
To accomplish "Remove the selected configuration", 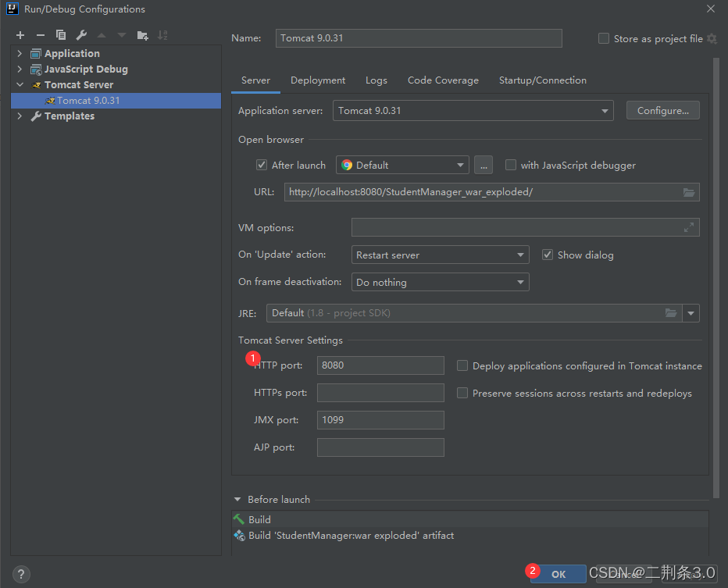I will click(41, 35).
